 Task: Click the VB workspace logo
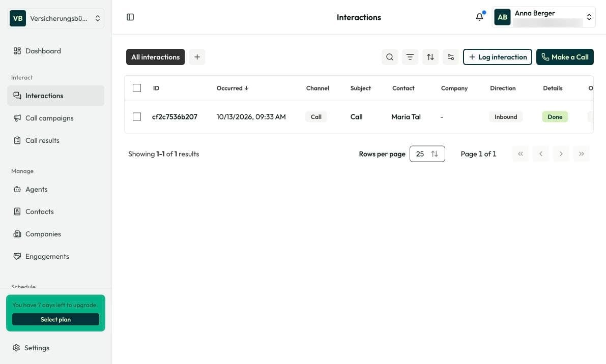pos(18,18)
